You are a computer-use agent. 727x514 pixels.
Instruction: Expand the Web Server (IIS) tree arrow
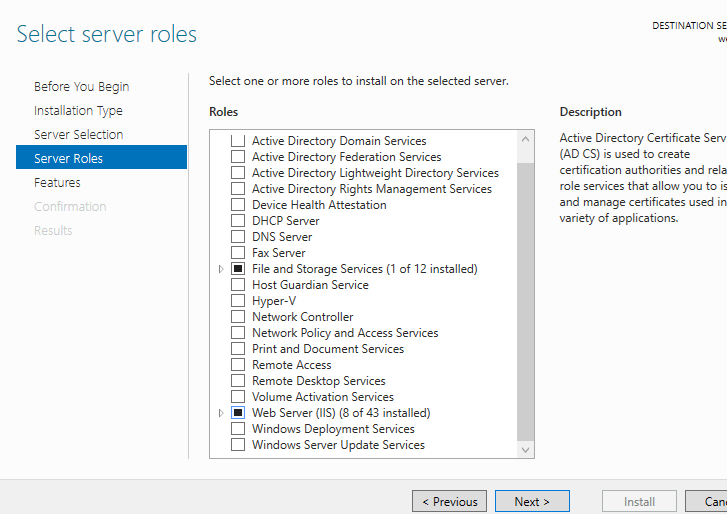(x=221, y=412)
